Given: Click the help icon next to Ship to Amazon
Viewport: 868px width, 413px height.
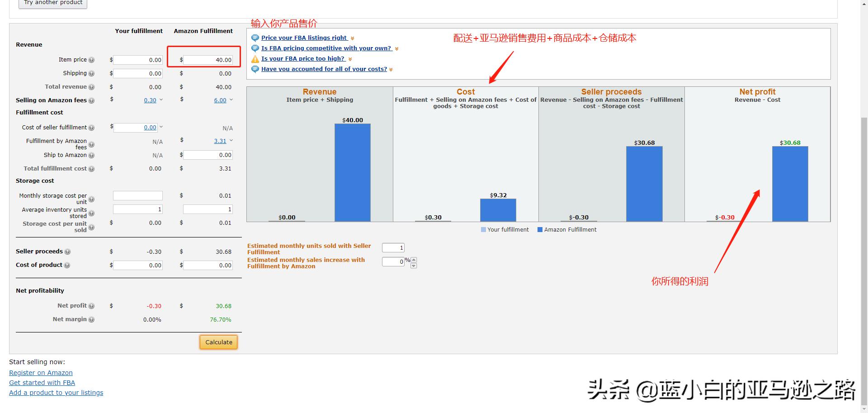Looking at the screenshot, I should [x=92, y=155].
